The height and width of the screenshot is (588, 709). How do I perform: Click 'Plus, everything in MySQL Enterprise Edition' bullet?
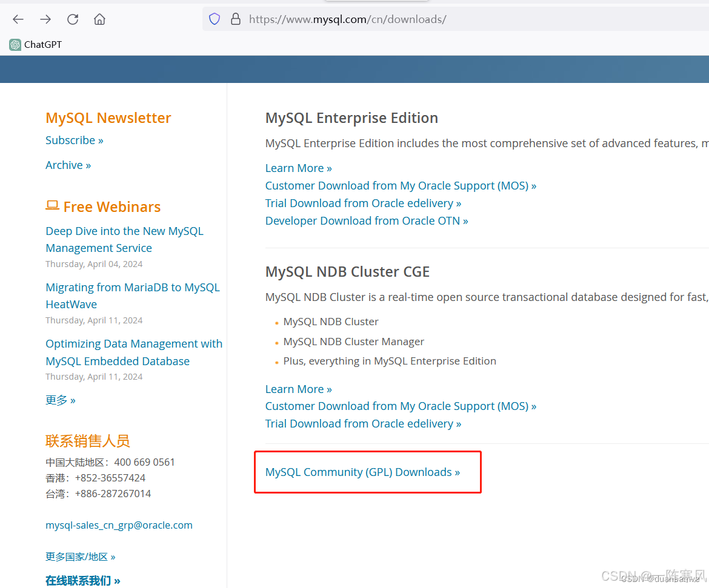[390, 361]
